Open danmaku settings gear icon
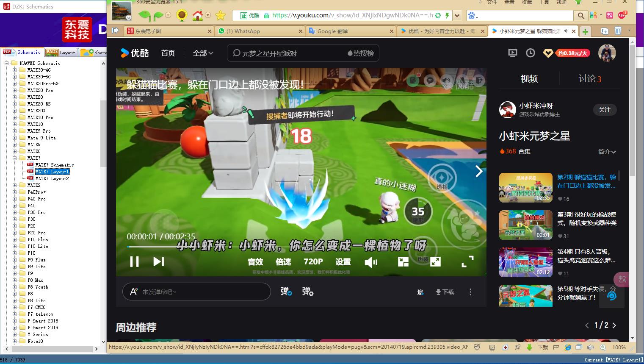 (308, 292)
